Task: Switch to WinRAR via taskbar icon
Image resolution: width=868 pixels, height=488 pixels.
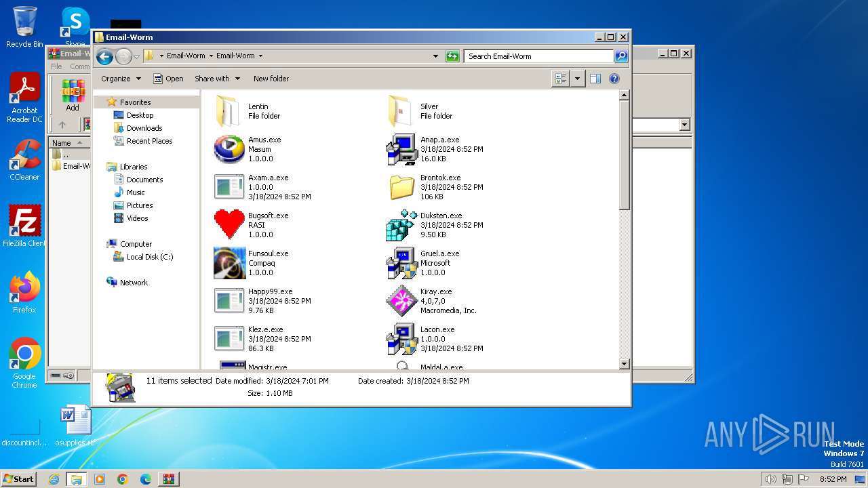Action: click(168, 479)
